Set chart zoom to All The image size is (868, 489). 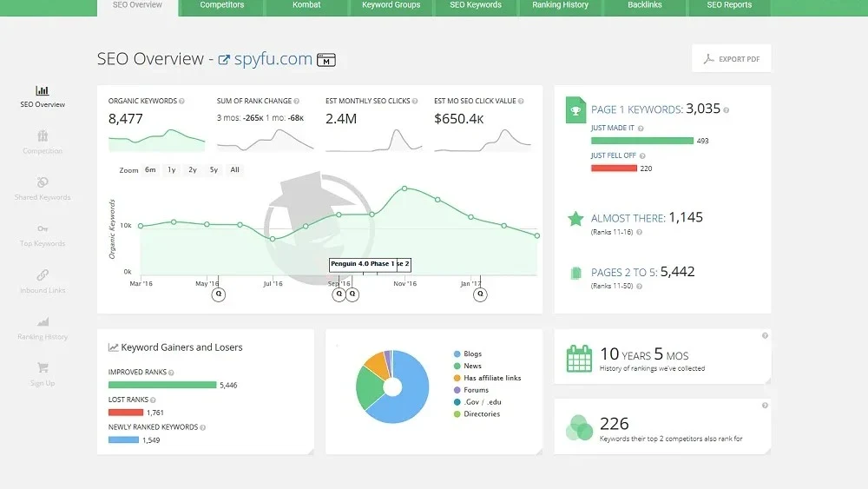[234, 170]
